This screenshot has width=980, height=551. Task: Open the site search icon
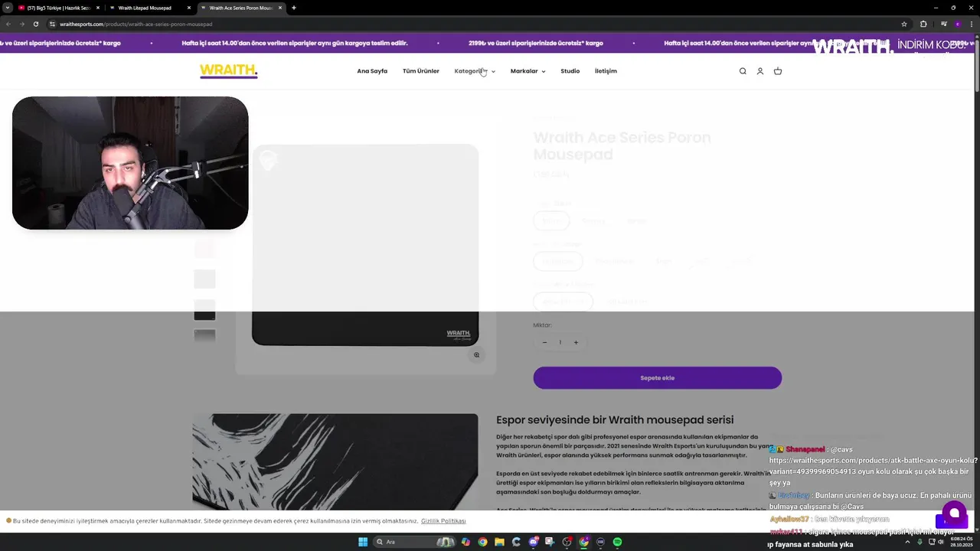point(743,71)
